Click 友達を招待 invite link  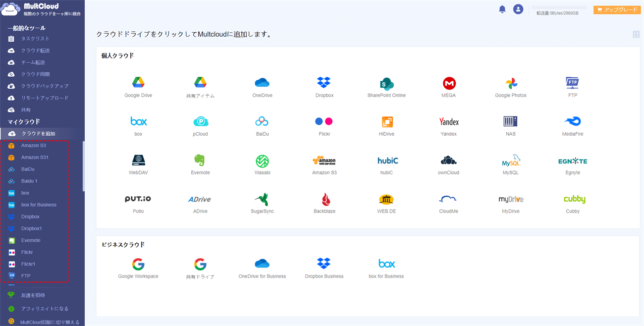coord(33,295)
